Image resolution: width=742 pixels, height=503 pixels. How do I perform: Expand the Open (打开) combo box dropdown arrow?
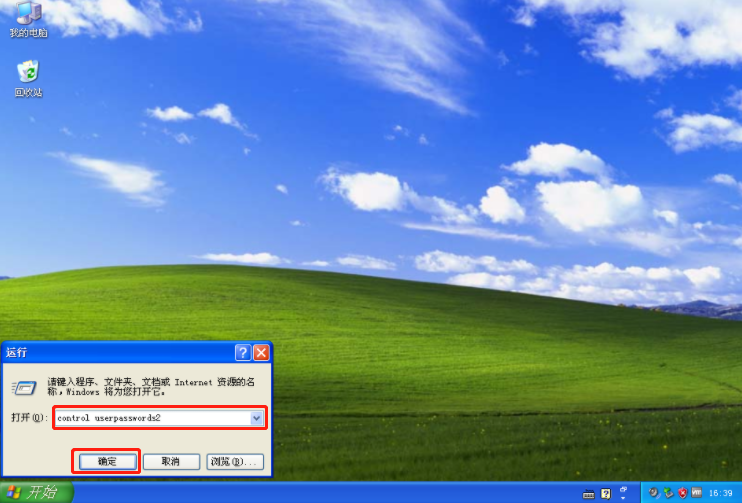pos(257,418)
